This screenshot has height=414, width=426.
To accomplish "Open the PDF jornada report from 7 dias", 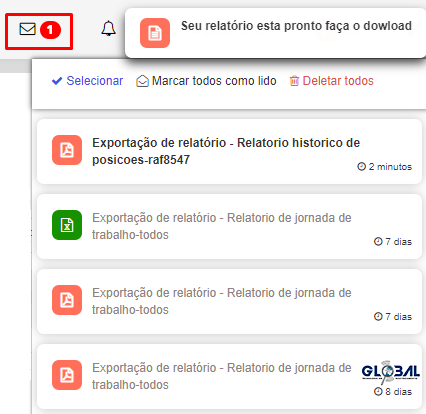I will pyautogui.click(x=229, y=301).
